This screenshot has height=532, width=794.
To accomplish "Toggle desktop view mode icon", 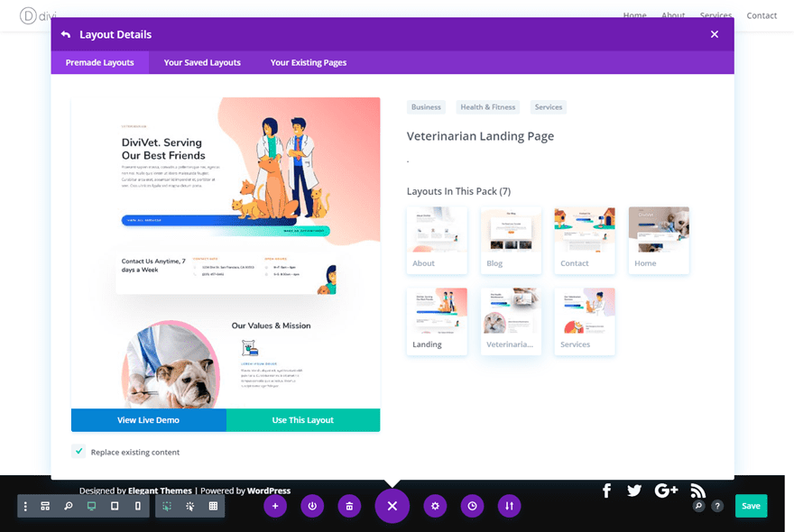I will point(91,506).
